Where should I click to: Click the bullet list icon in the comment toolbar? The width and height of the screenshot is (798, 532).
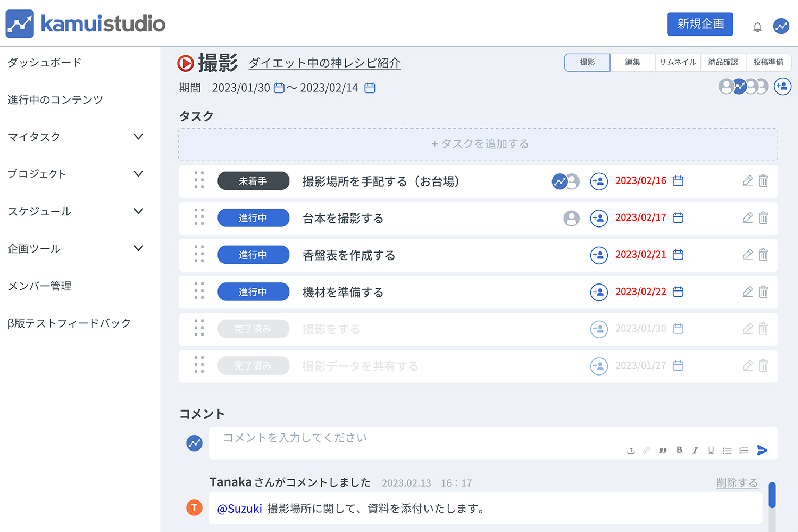click(727, 450)
